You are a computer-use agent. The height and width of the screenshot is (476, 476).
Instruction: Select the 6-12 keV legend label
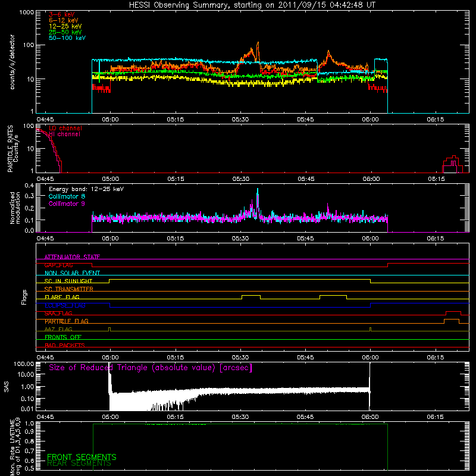tap(64, 20)
